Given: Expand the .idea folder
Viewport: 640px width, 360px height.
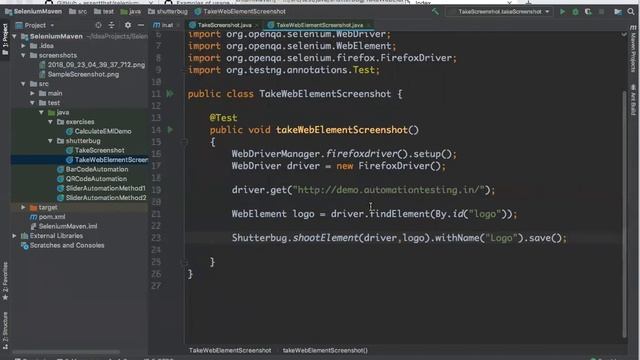Looking at the screenshot, I should click(24, 46).
